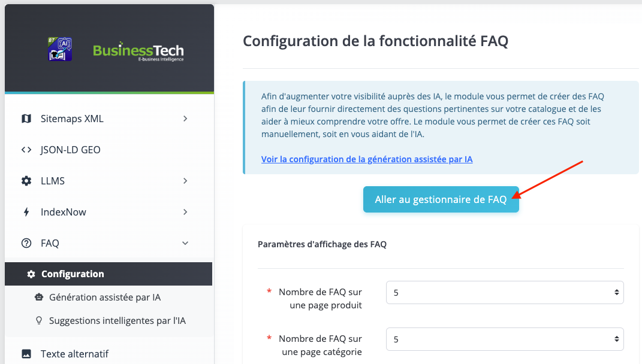Open the link to AI-assisted generation configuration
642x364 pixels.
[x=367, y=159]
